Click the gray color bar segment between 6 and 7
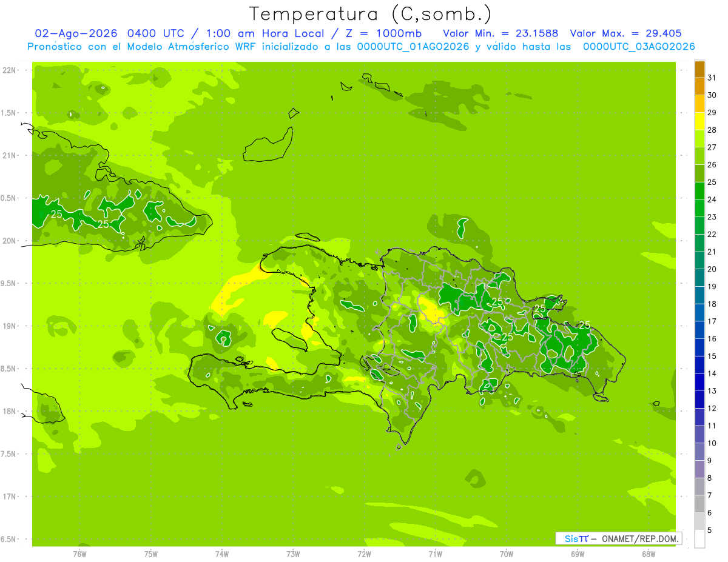Screen dimensions: 728x562 coord(699,504)
